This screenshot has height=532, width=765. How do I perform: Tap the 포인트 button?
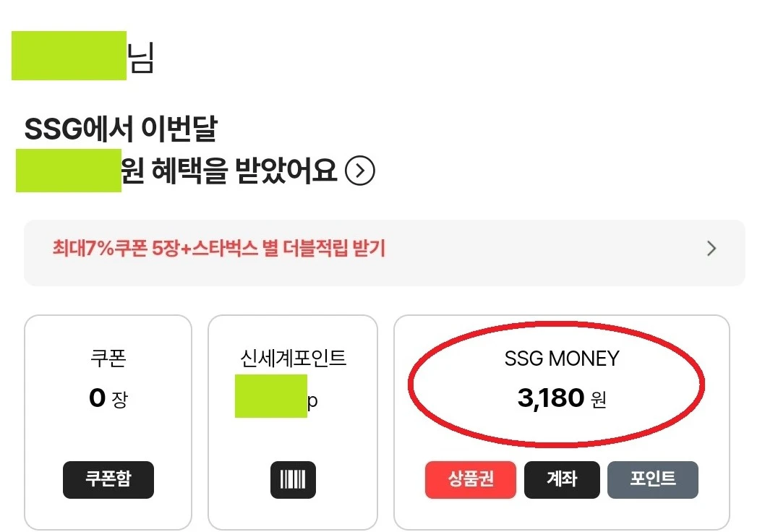point(653,479)
